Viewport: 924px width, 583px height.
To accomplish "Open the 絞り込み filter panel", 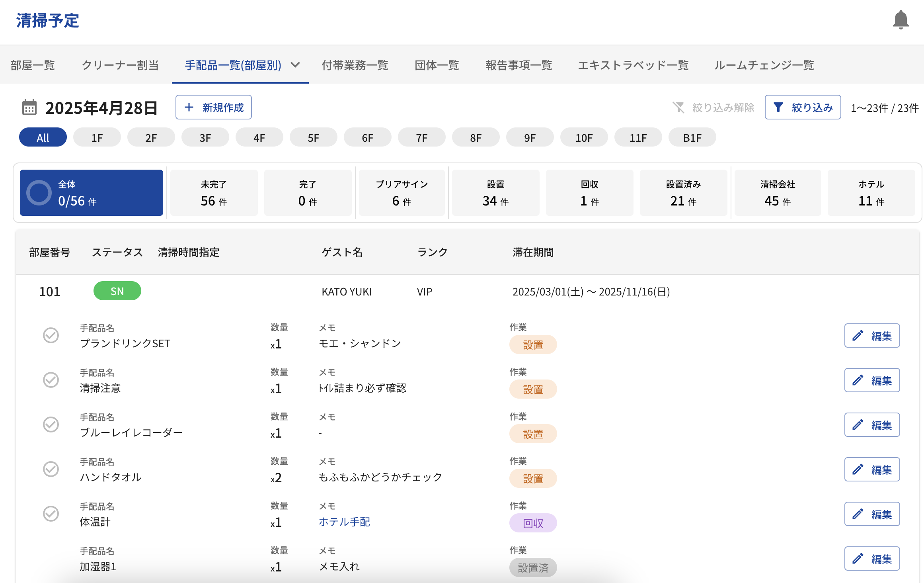I will 803,108.
